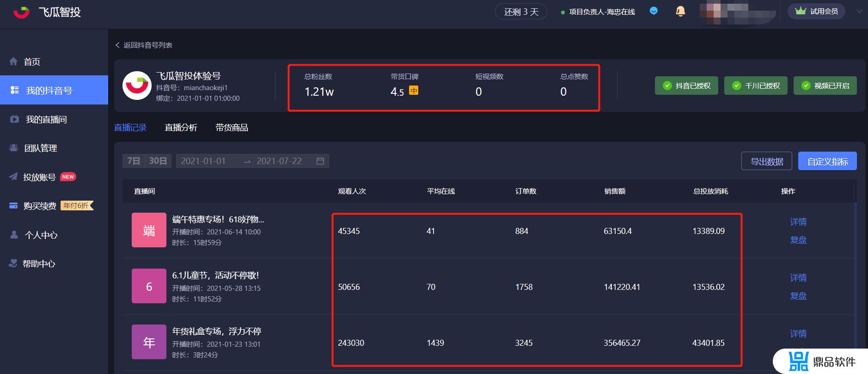868x374 pixels.
Task: Open the calendar icon in date picker
Action: pyautogui.click(x=320, y=161)
